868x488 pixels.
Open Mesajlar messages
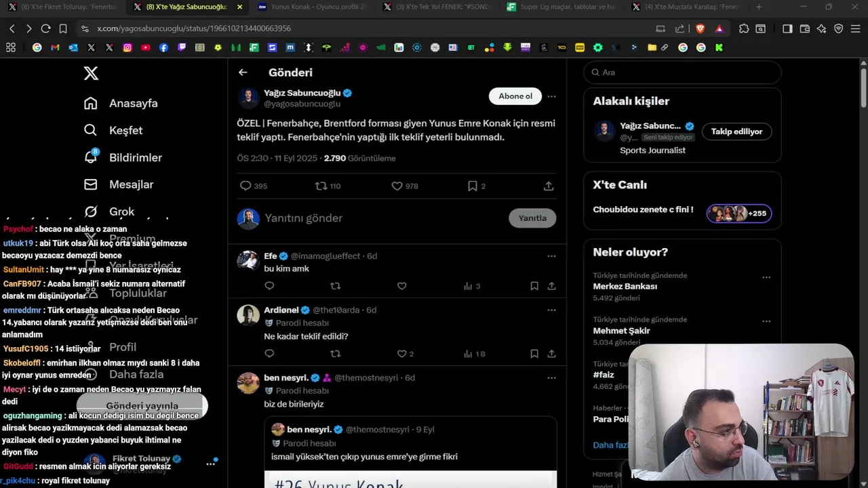click(x=119, y=184)
